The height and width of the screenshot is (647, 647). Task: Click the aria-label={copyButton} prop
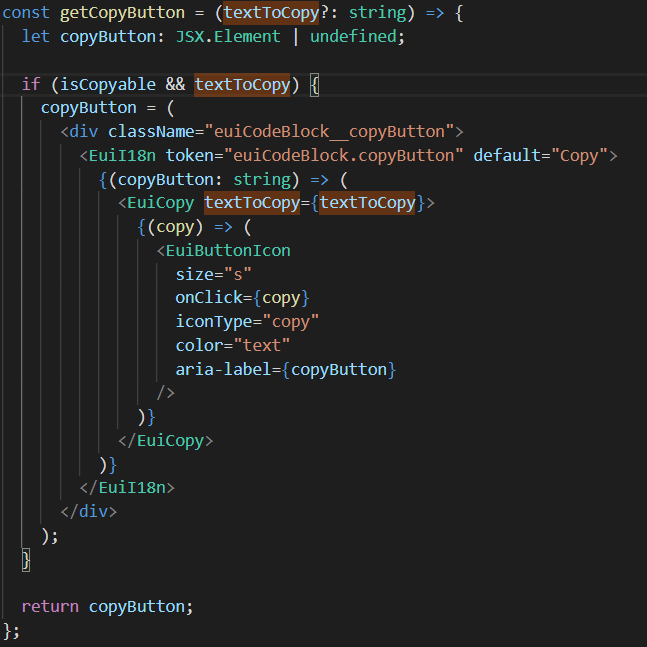pos(286,369)
